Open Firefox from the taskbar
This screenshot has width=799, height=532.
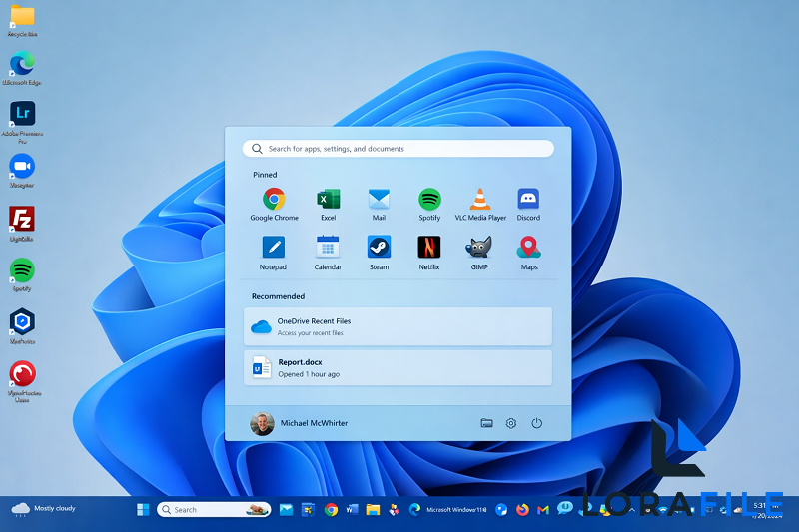tap(522, 510)
